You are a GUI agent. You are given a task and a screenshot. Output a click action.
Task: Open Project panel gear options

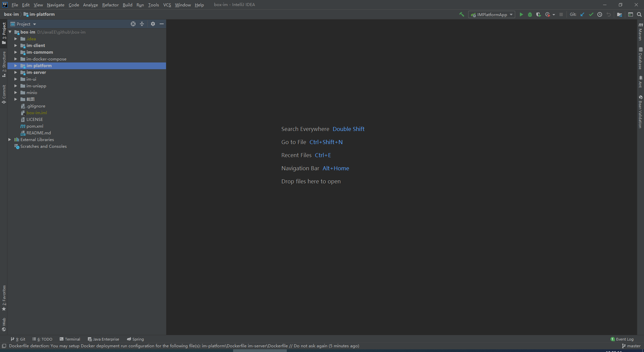[153, 24]
